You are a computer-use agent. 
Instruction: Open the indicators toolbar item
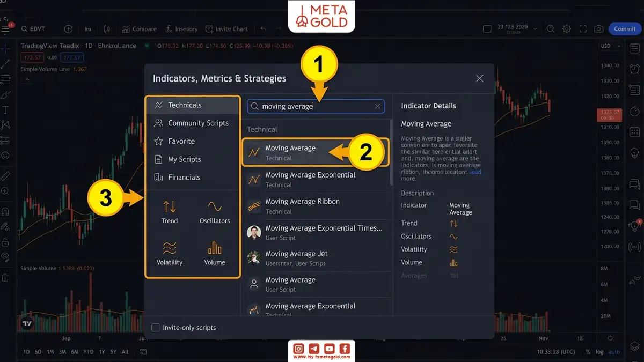[181, 29]
